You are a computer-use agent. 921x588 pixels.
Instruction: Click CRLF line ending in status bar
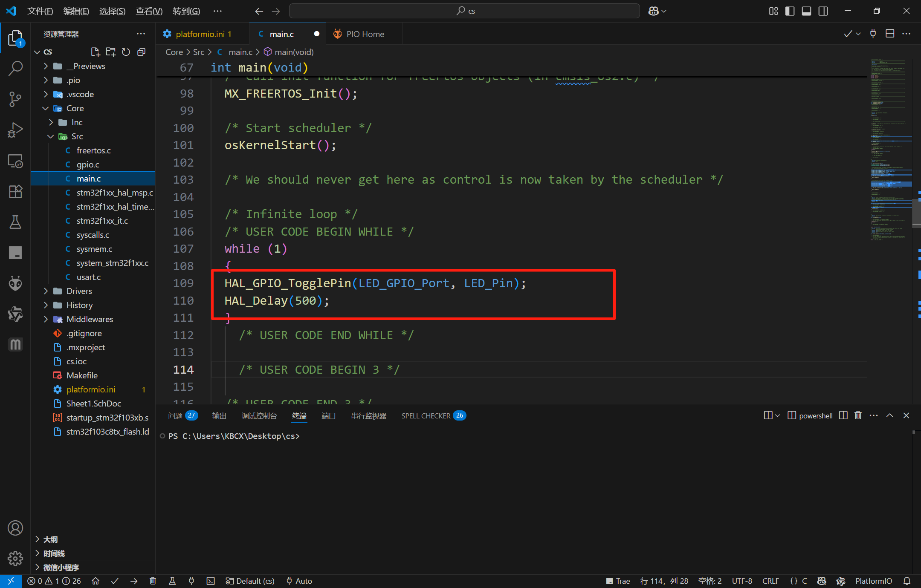click(770, 581)
